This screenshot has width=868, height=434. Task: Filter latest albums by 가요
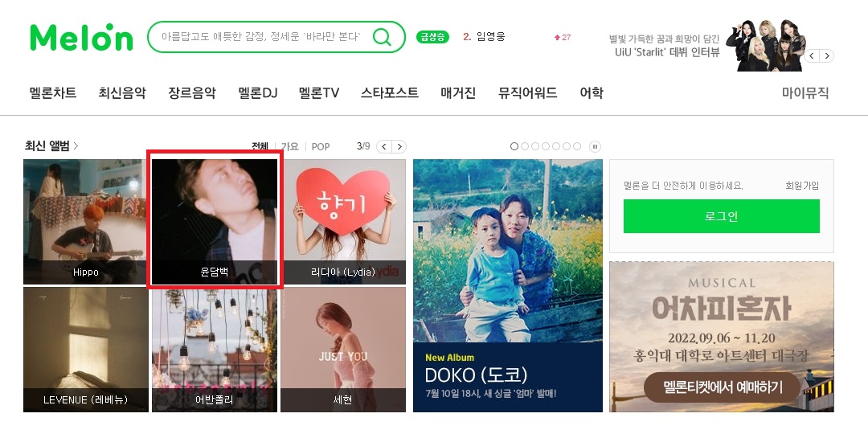click(290, 147)
